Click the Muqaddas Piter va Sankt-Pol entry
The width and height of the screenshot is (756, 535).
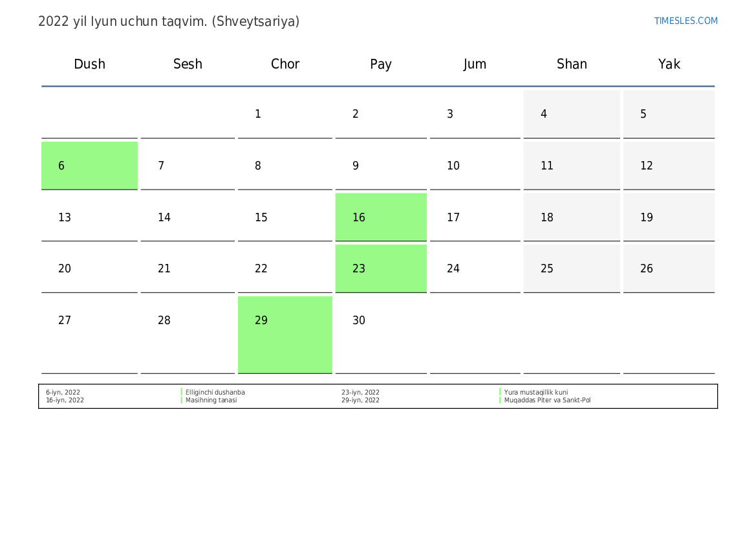click(547, 400)
